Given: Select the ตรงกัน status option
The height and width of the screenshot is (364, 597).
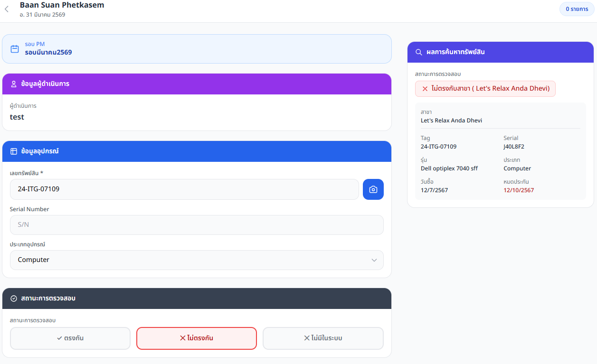Looking at the screenshot, I should point(70,338).
